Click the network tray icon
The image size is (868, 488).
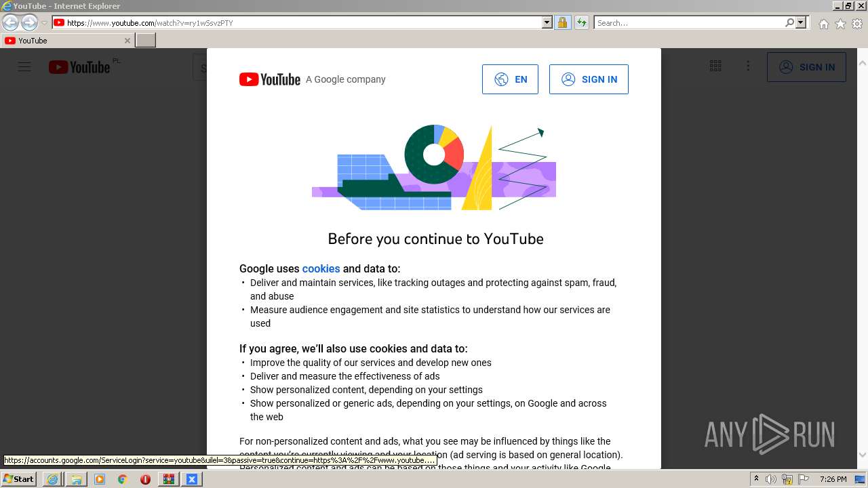787,479
